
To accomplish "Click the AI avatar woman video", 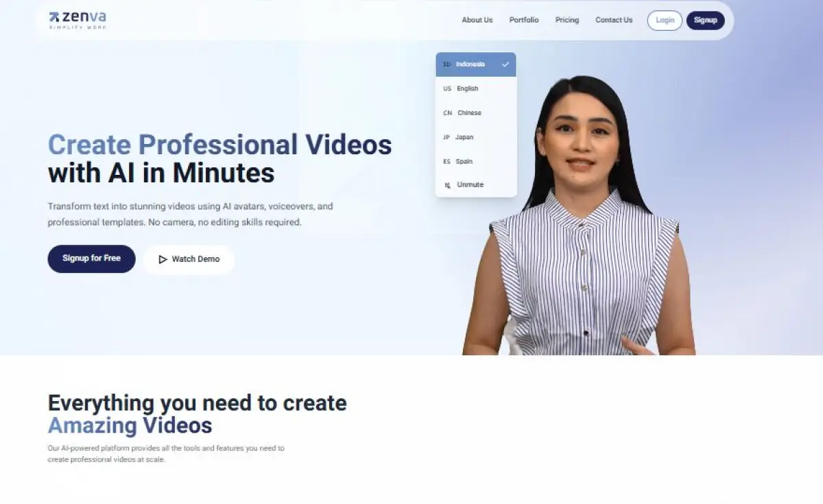I will pyautogui.click(x=583, y=240).
